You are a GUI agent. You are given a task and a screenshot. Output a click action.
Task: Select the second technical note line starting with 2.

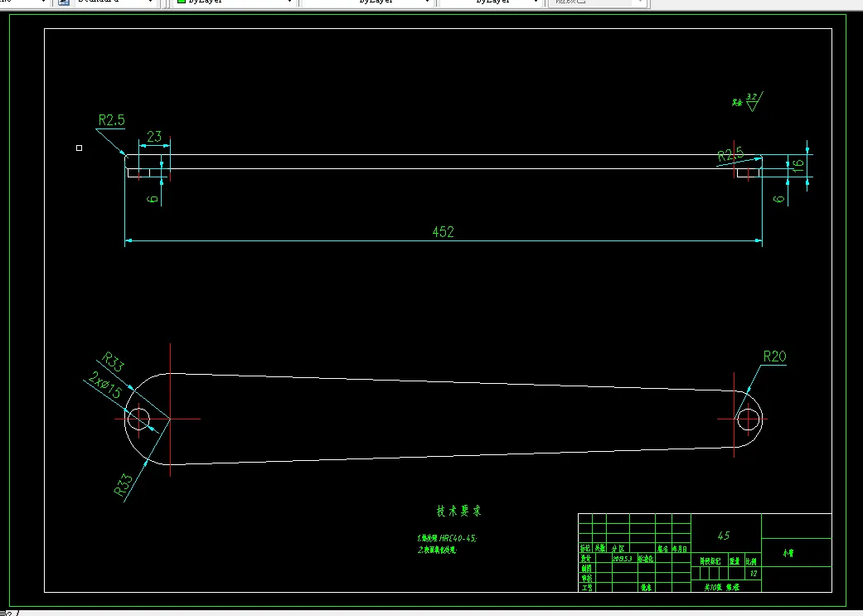(x=437, y=550)
